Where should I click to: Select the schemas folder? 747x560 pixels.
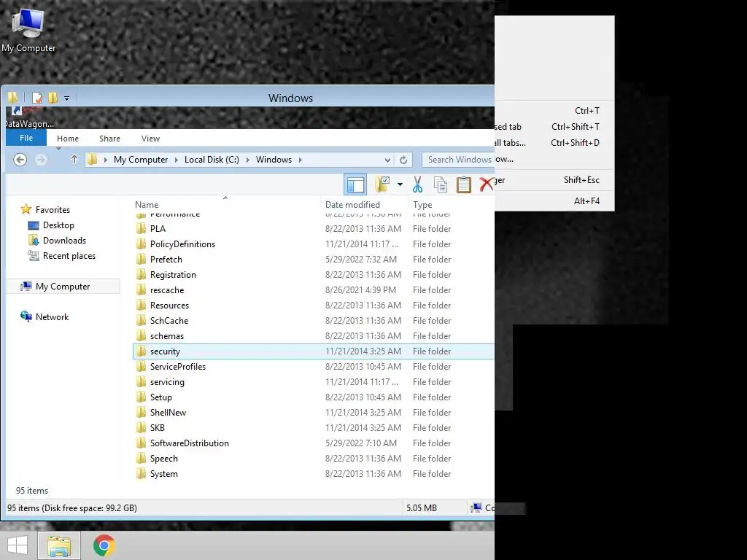click(167, 335)
